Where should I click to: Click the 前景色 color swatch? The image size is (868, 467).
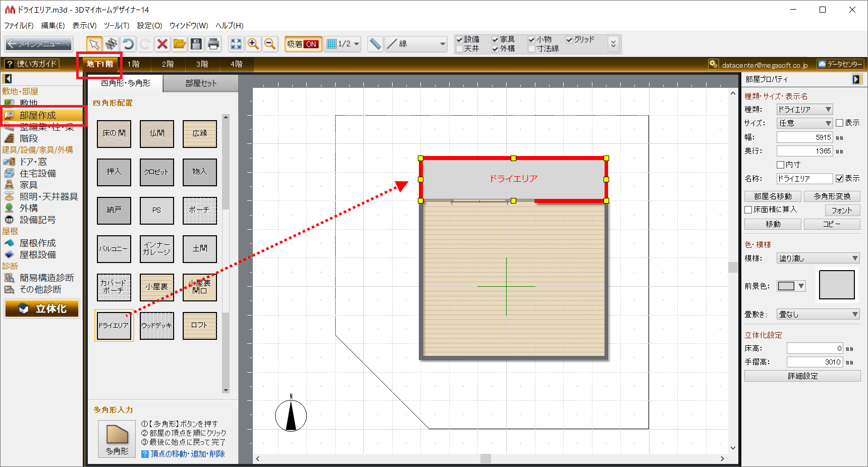coord(786,286)
